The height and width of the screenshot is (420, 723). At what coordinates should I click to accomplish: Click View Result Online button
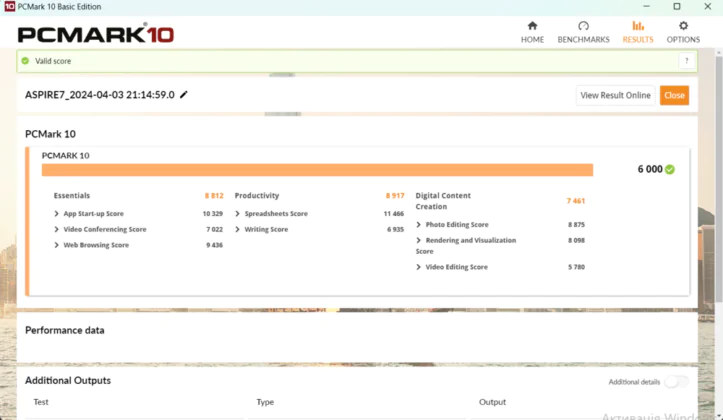tap(615, 95)
